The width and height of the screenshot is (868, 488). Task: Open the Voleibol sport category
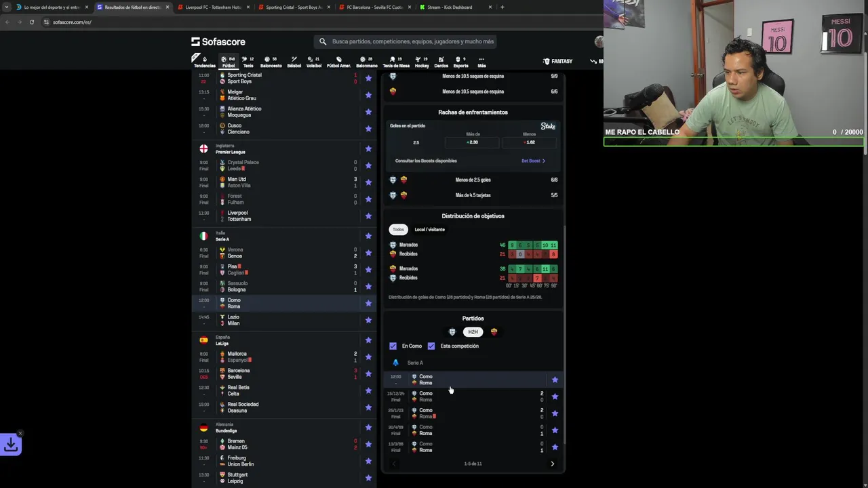coord(314,62)
